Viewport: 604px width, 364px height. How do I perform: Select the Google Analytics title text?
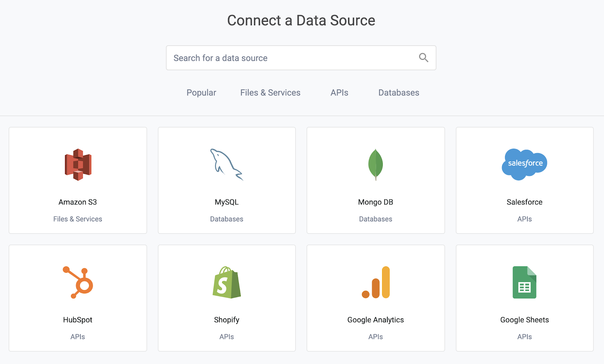(376, 320)
